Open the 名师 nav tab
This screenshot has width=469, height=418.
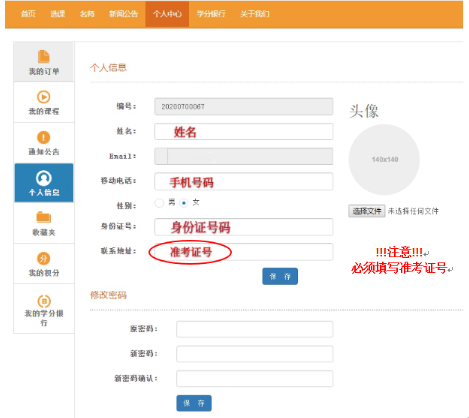point(87,14)
